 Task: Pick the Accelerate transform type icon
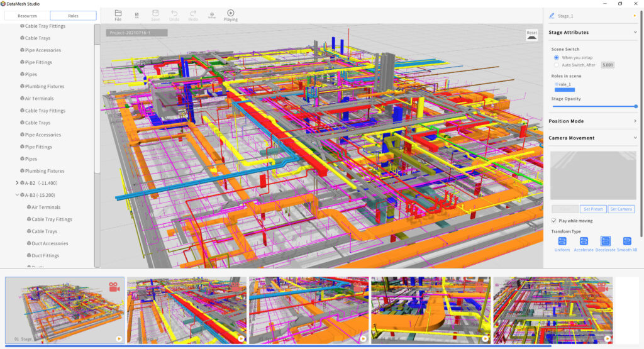coord(584,241)
